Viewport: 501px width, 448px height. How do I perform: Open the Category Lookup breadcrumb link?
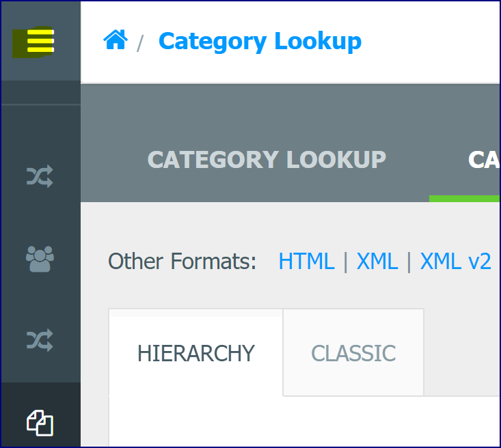pyautogui.click(x=260, y=41)
